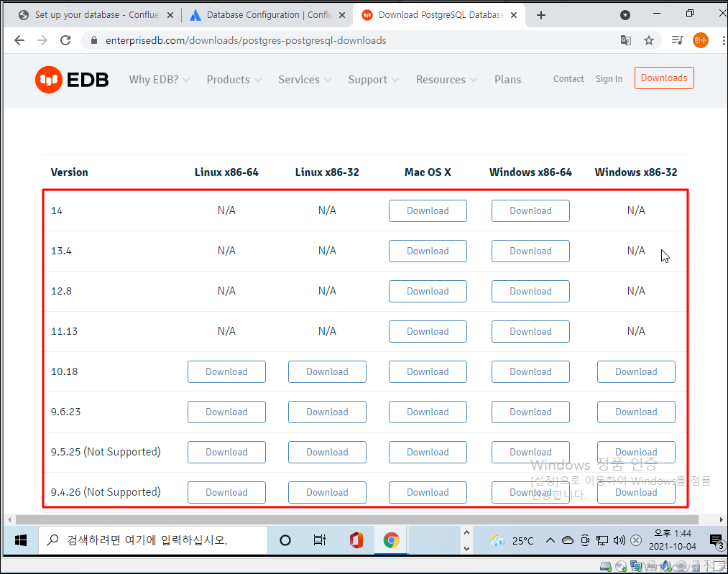
Task: Open the Contact link
Action: click(x=568, y=79)
